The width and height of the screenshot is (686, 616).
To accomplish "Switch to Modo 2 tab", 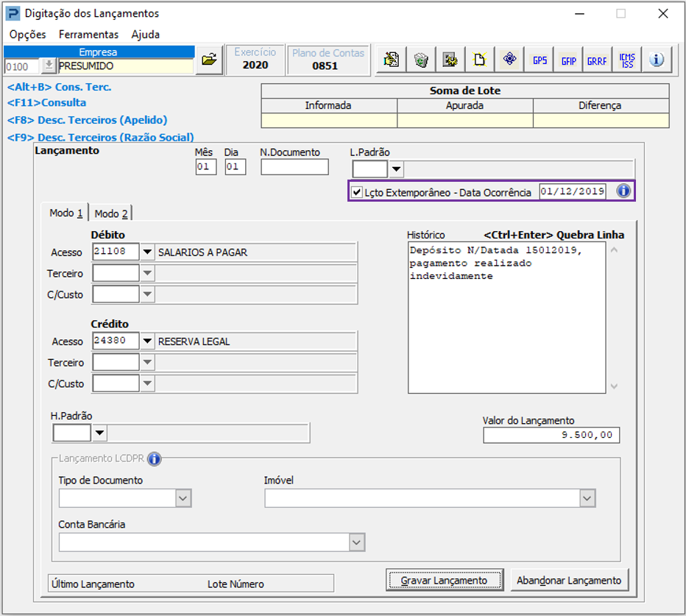I will tap(110, 213).
